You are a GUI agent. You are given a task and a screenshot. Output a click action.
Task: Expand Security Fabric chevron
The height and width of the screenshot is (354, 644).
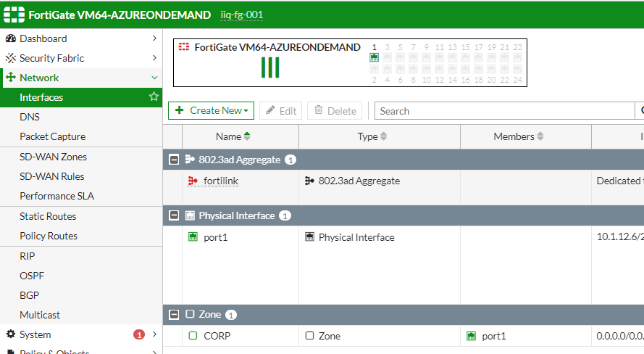click(154, 58)
